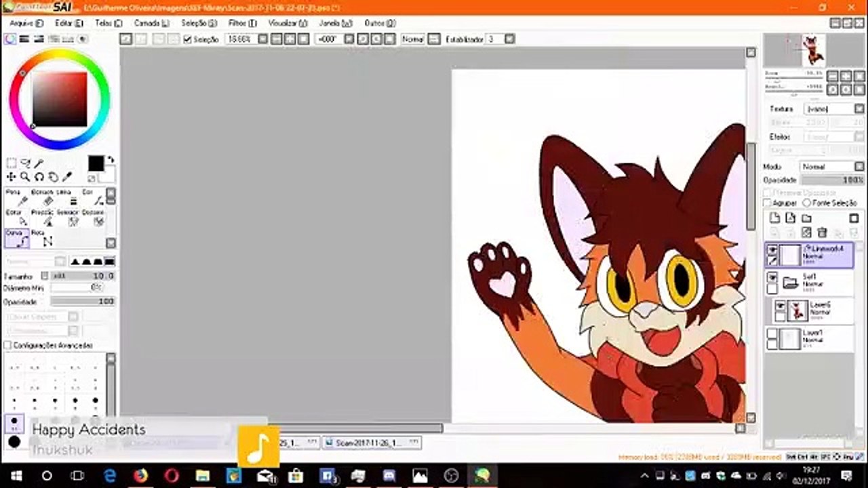Screen dimensions: 868x488
Task: Click the black foreground color swatch
Action: [x=96, y=164]
